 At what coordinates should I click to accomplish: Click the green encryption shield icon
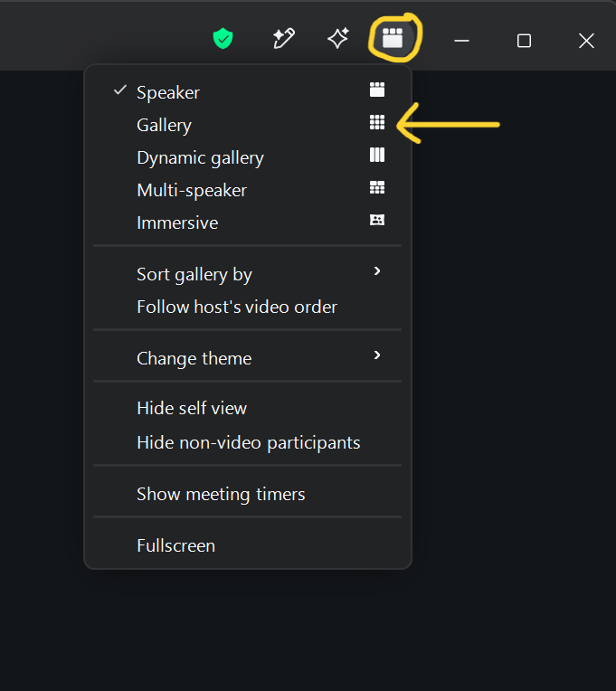pos(223,39)
